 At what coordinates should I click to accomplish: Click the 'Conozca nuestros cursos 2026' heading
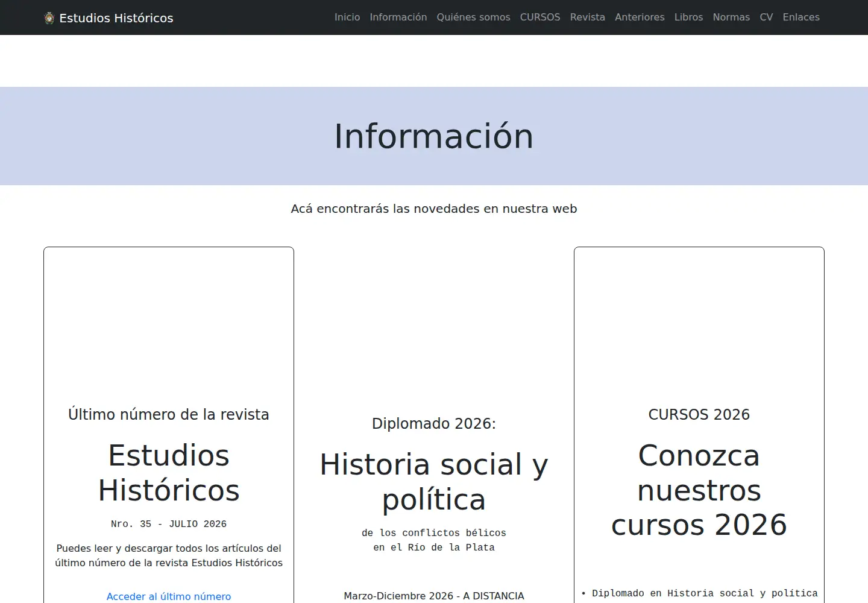[699, 490]
